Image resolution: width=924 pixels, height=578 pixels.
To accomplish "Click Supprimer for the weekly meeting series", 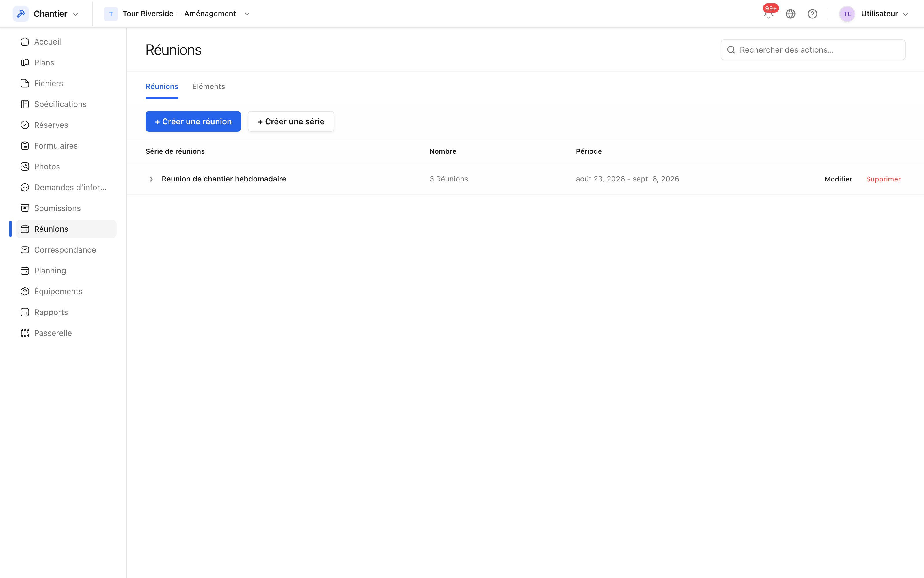I will click(883, 179).
